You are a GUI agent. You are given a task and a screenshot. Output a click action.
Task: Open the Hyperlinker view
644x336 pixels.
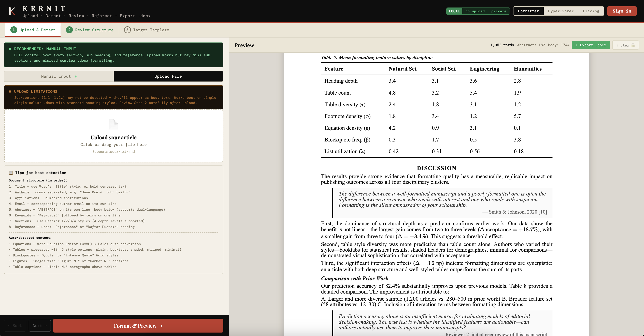tap(561, 11)
